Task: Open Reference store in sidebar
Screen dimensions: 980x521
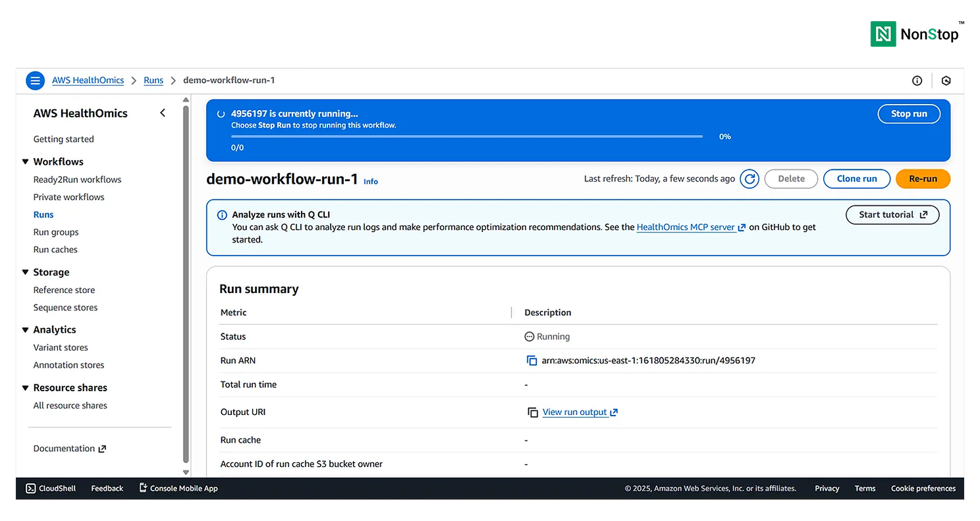Action: (x=65, y=290)
